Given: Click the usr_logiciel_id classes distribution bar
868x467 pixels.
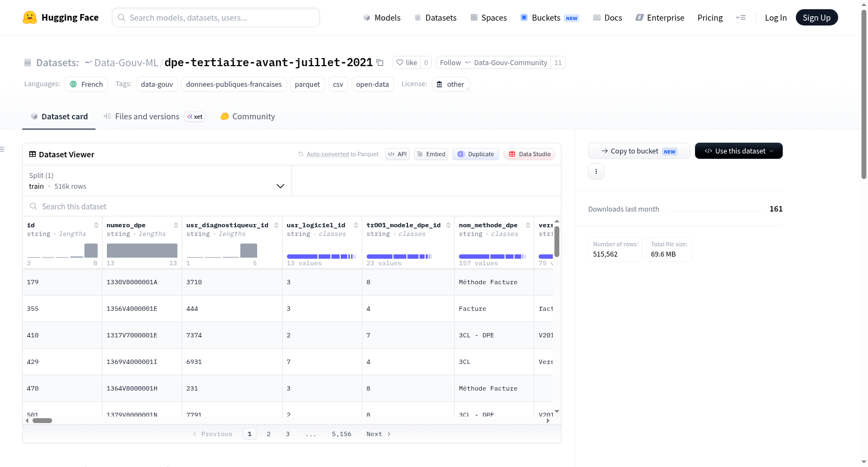Looking at the screenshot, I should click(321, 256).
